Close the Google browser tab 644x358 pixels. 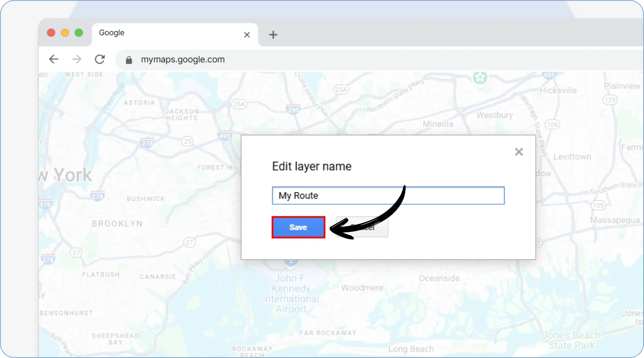(247, 35)
